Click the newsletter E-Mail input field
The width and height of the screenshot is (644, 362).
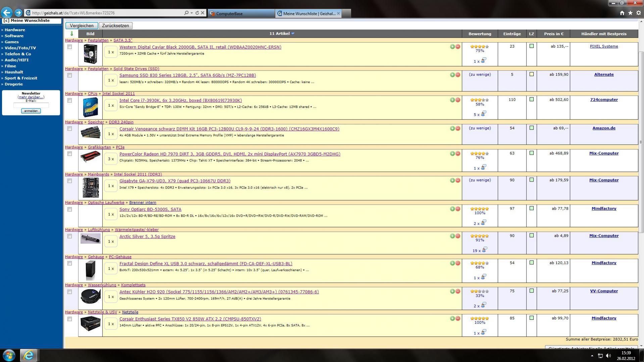click(x=31, y=105)
